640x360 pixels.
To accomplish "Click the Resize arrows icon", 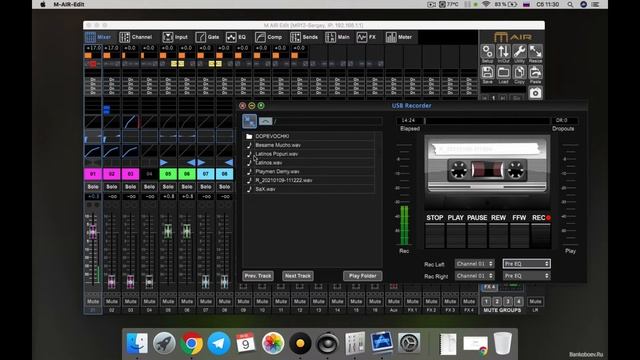I will [535, 52].
